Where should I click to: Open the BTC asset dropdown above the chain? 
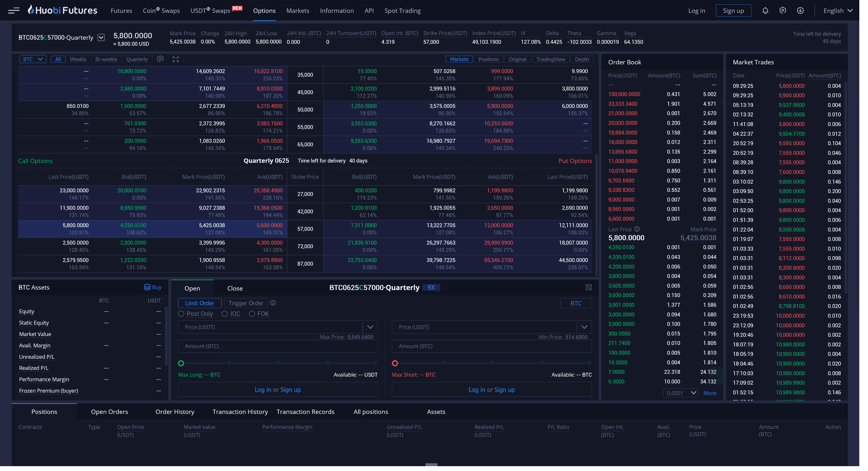32,59
